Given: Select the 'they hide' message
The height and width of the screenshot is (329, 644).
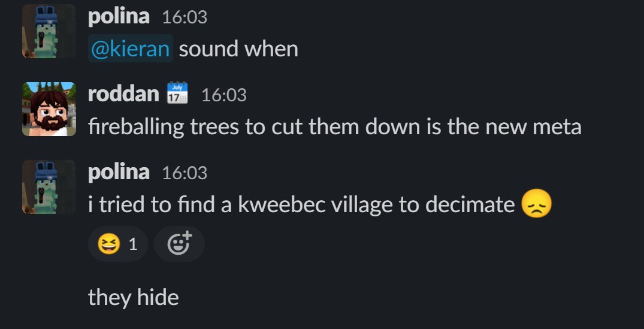Looking at the screenshot, I should (134, 297).
